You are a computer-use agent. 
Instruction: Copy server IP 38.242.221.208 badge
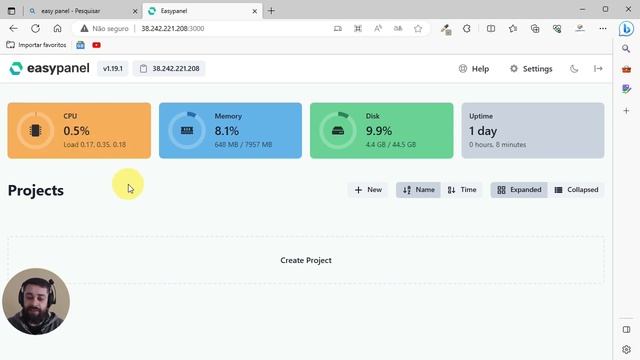click(169, 69)
